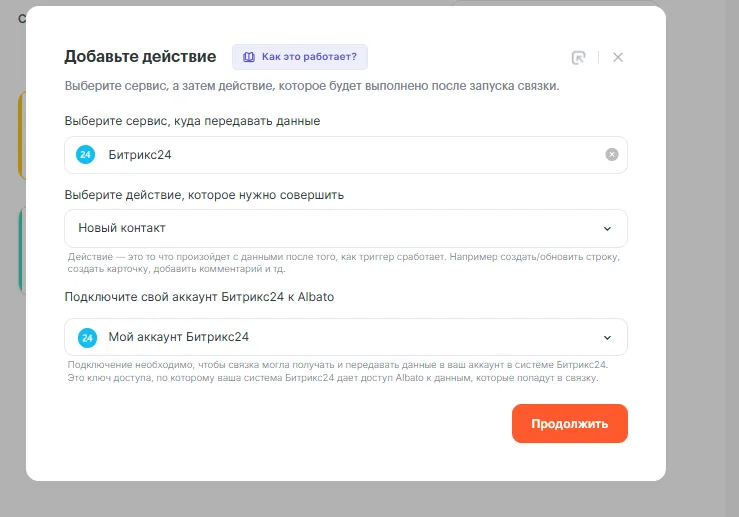Viewport: 739px width, 517px height.
Task: Click the yellow block behind the dialog
Action: [x=21, y=135]
